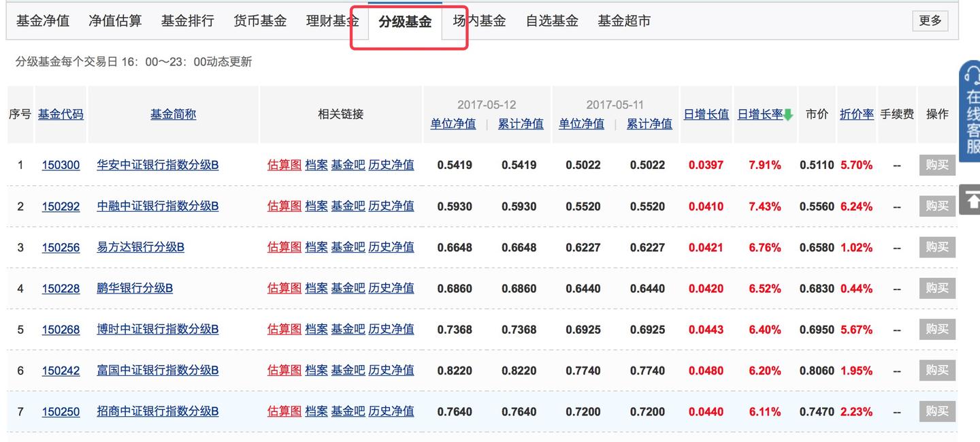980x442 pixels.
Task: Click the back-to-top arrow icon
Action: point(973,198)
